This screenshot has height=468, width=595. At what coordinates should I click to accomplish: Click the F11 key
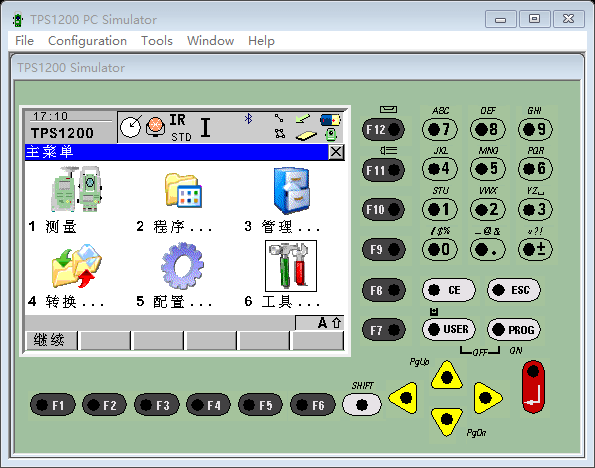coord(383,170)
